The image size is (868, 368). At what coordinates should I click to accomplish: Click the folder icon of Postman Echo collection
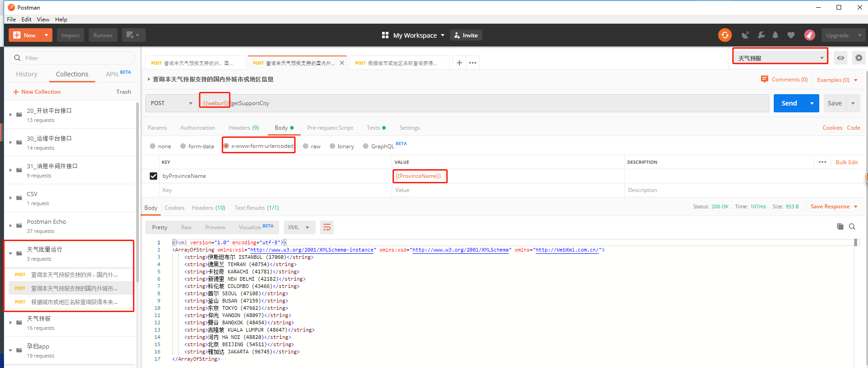pyautogui.click(x=19, y=226)
